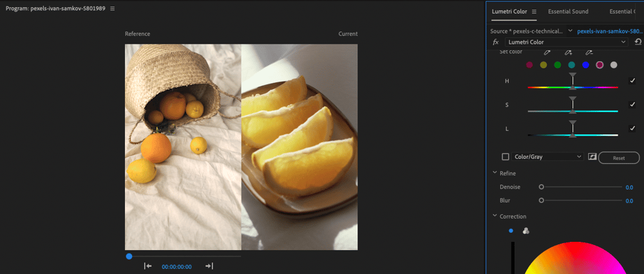Screen dimensions: 644x274
Task: Uncheck the H range checkbox
Action: coord(632,81)
